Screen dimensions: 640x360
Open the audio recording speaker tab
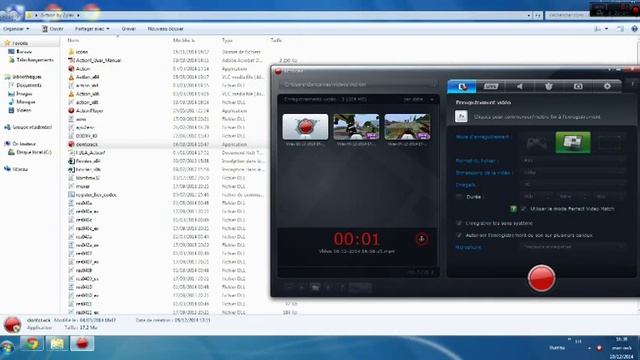[x=520, y=87]
